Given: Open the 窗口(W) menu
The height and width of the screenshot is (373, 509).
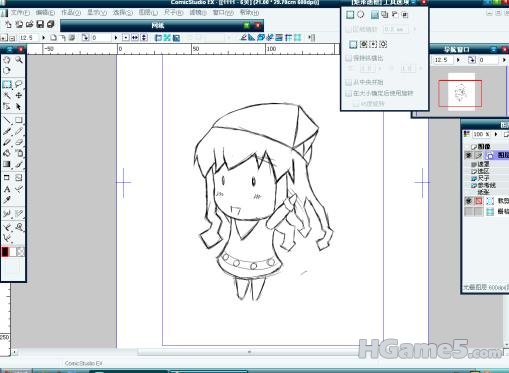Looking at the screenshot, I should pos(223,13).
